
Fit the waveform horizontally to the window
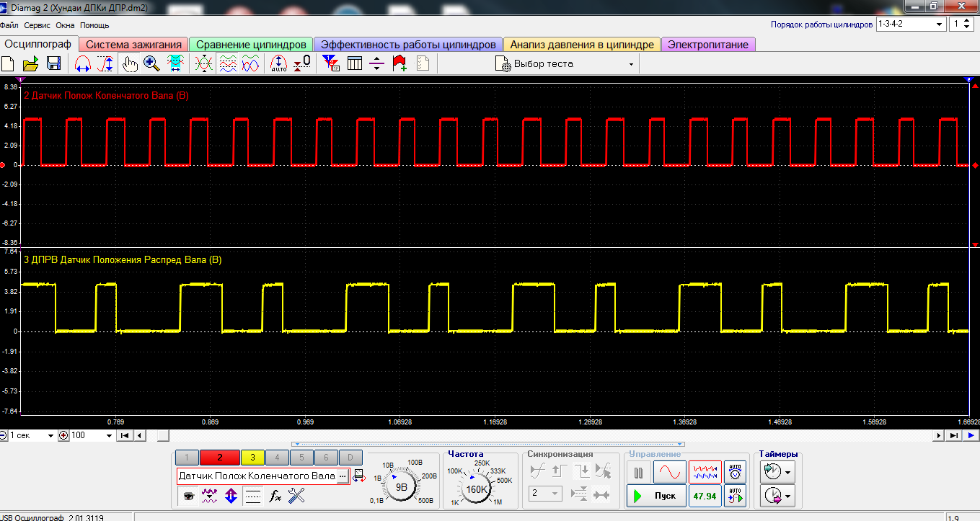[175, 63]
